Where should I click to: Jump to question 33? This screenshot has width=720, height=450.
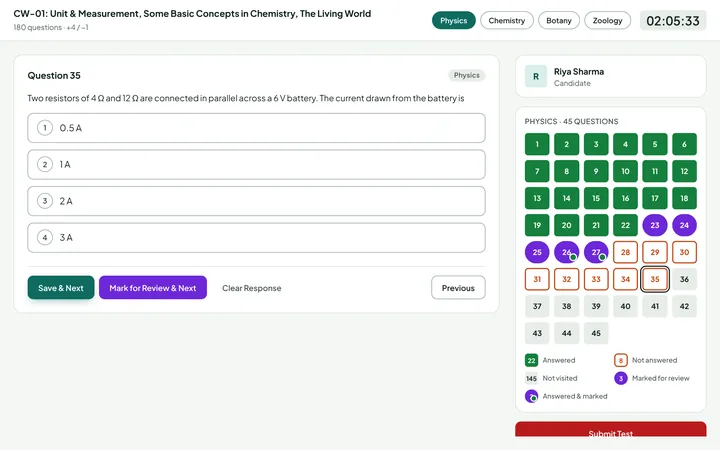(x=596, y=279)
